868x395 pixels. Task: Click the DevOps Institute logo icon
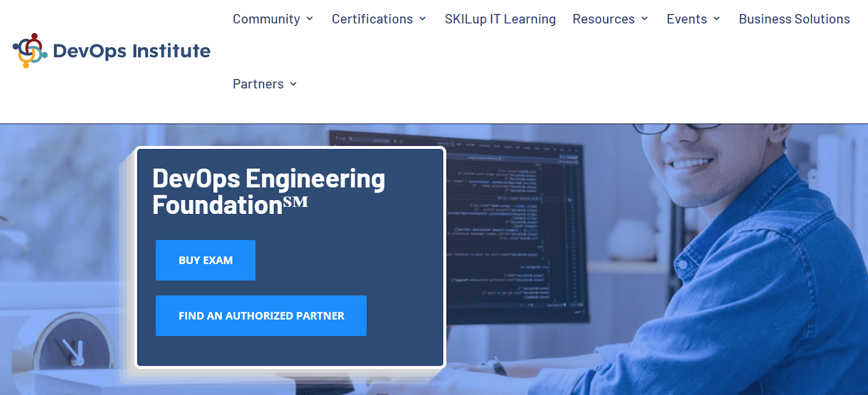point(30,51)
